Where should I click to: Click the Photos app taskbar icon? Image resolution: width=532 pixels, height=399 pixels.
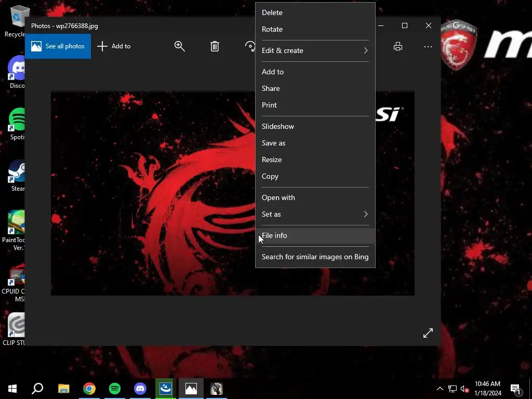pos(191,389)
